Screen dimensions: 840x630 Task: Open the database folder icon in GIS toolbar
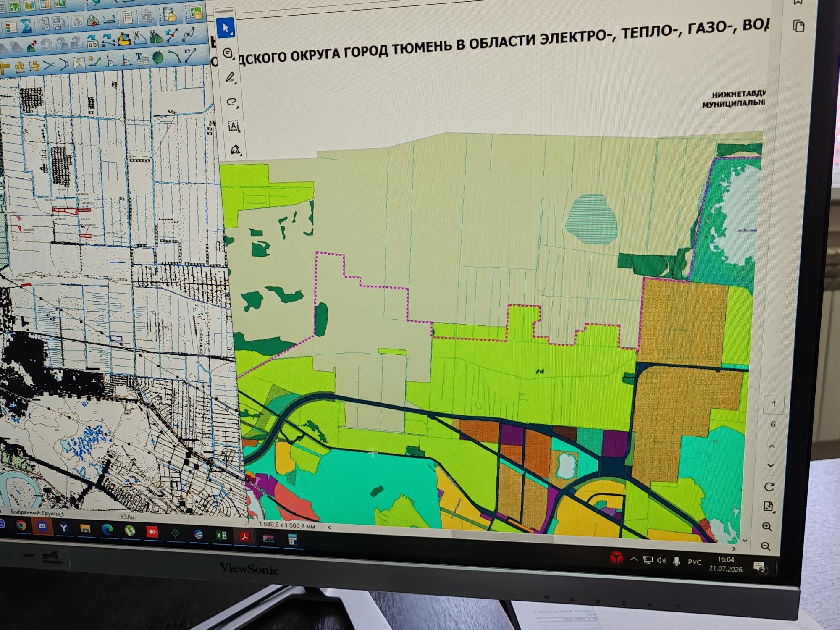(x=170, y=15)
